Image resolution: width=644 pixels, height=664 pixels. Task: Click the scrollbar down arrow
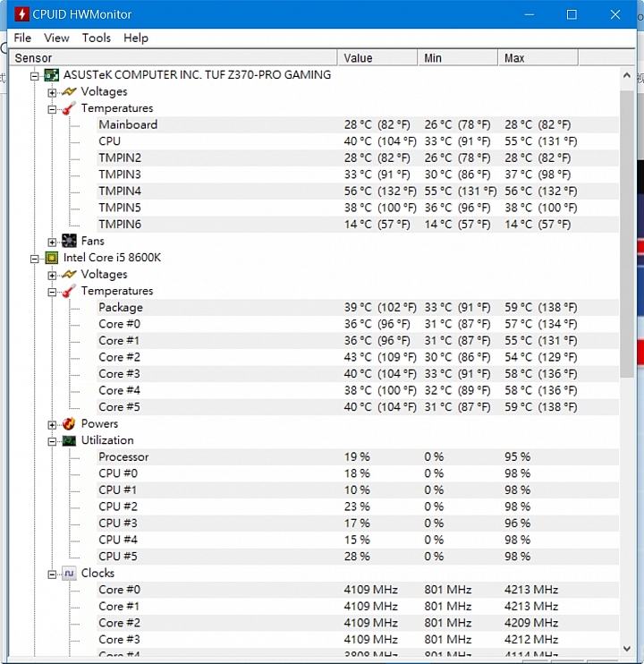pos(627,648)
